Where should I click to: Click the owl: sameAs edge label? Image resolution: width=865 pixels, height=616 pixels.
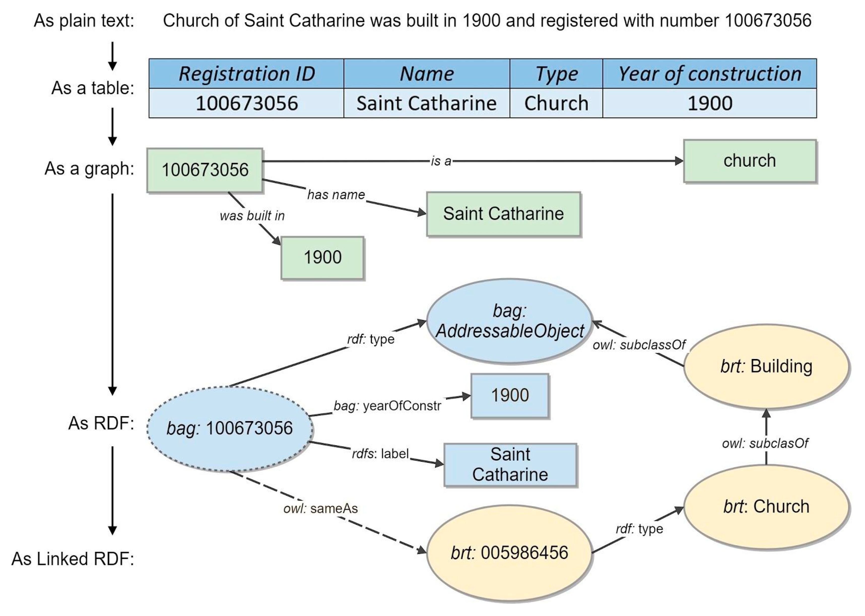point(320,509)
